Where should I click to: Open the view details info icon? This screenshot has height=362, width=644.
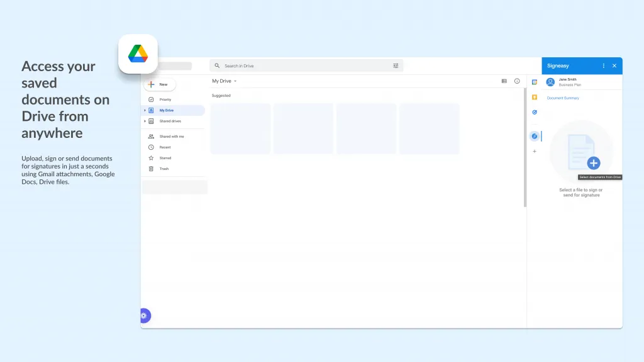click(517, 81)
